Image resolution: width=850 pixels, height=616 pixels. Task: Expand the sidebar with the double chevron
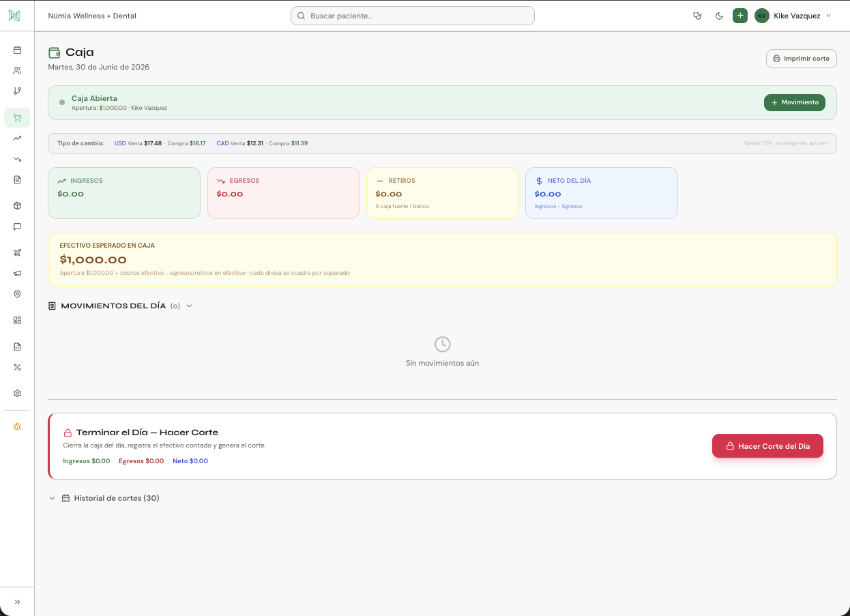(17, 602)
